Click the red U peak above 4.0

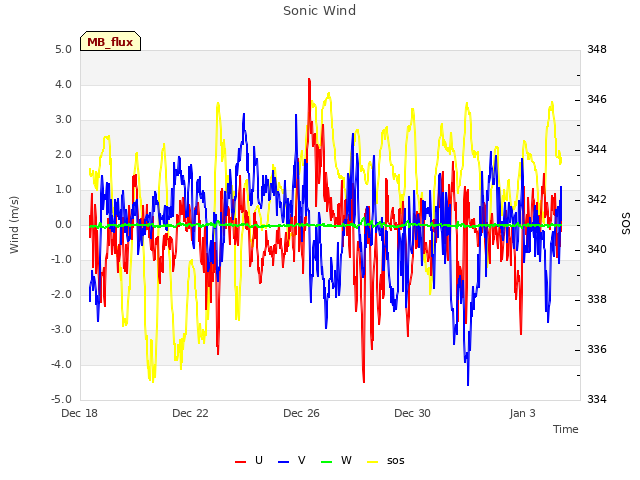tap(309, 80)
